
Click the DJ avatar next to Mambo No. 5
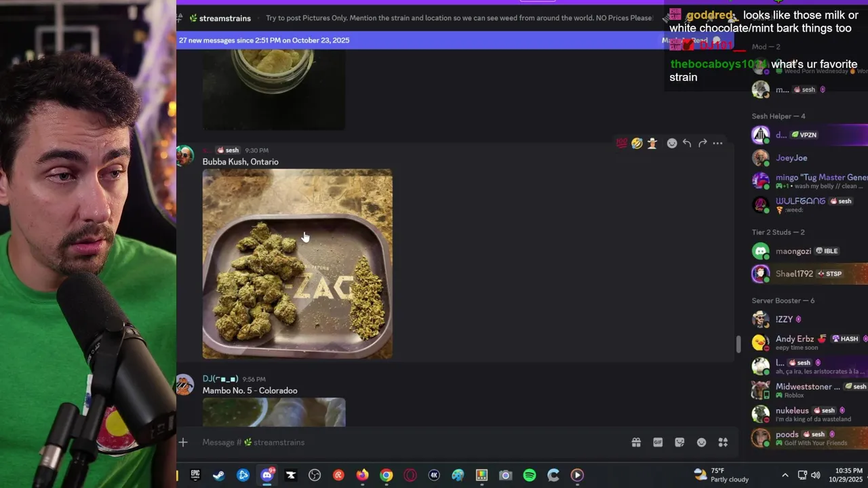(x=184, y=385)
